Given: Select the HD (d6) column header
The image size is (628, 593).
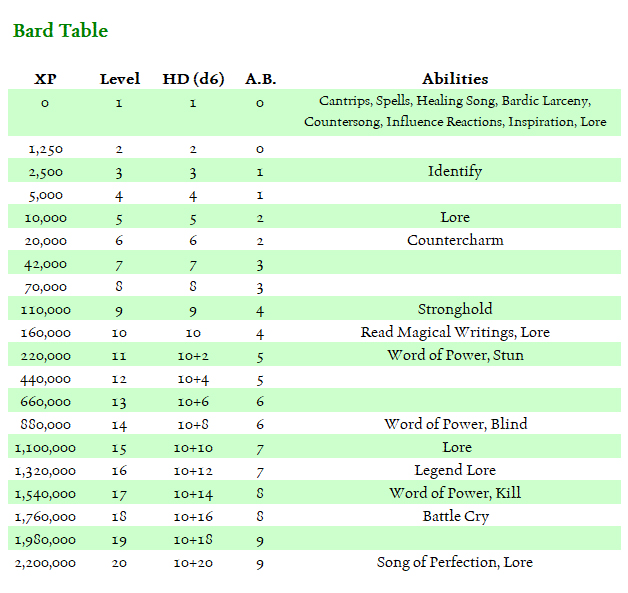Looking at the screenshot, I should 193,79.
